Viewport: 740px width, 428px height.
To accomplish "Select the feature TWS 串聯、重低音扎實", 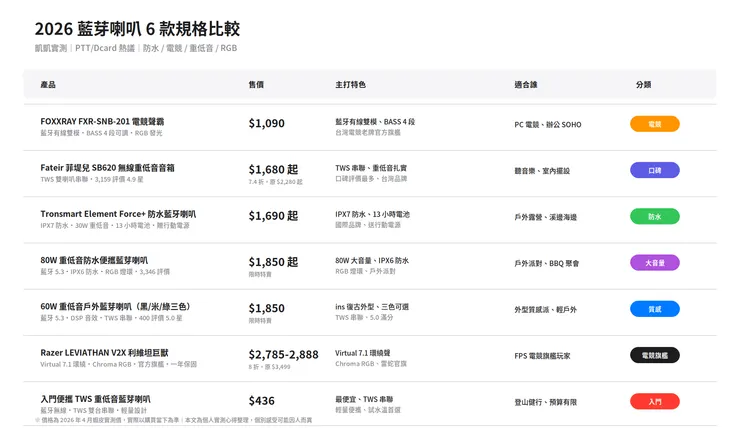I will point(371,168).
